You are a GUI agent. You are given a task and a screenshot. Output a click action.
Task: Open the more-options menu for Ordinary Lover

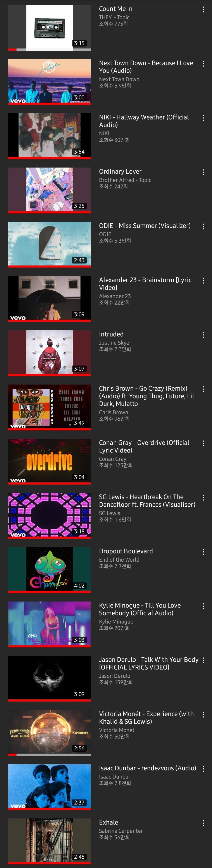tap(203, 172)
